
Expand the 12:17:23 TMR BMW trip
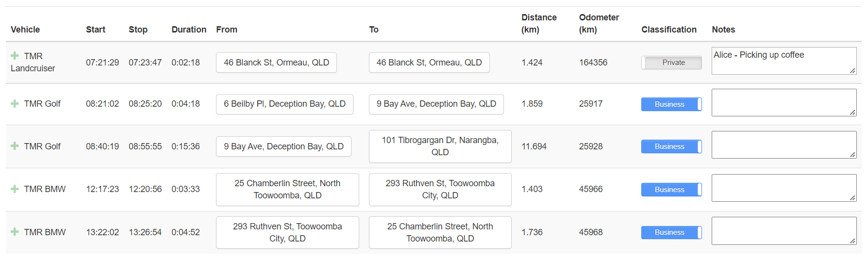tap(15, 189)
